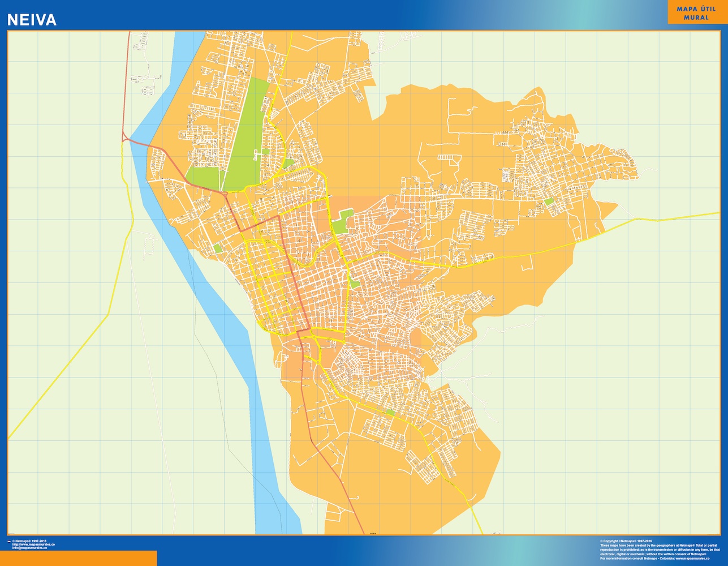Image resolution: width=728 pixels, height=566 pixels.
Task: Click the orange bar in the bottom-left footer
Action: [x=78, y=558]
